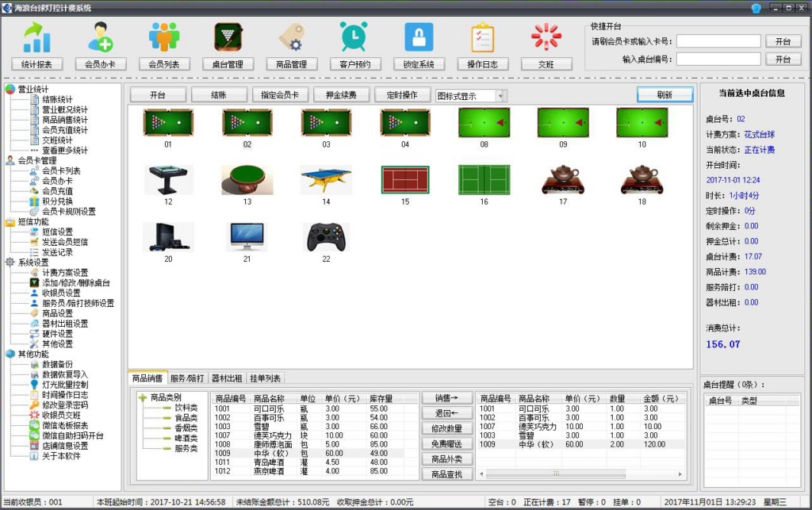The width and height of the screenshot is (812, 510).
Task: Open the 图标式显示 view mode dropdown
Action: coord(500,96)
